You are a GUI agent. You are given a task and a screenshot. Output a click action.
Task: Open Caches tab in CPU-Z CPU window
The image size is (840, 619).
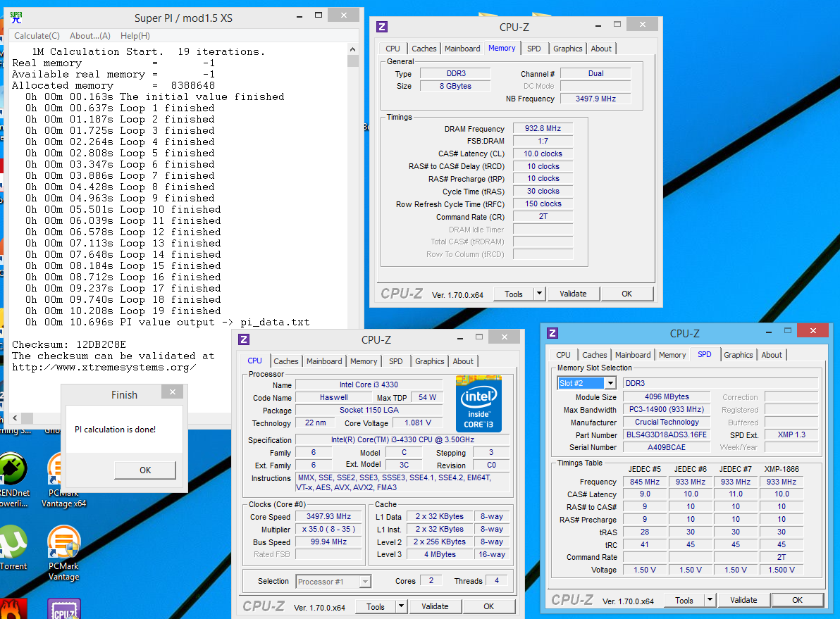tap(286, 361)
